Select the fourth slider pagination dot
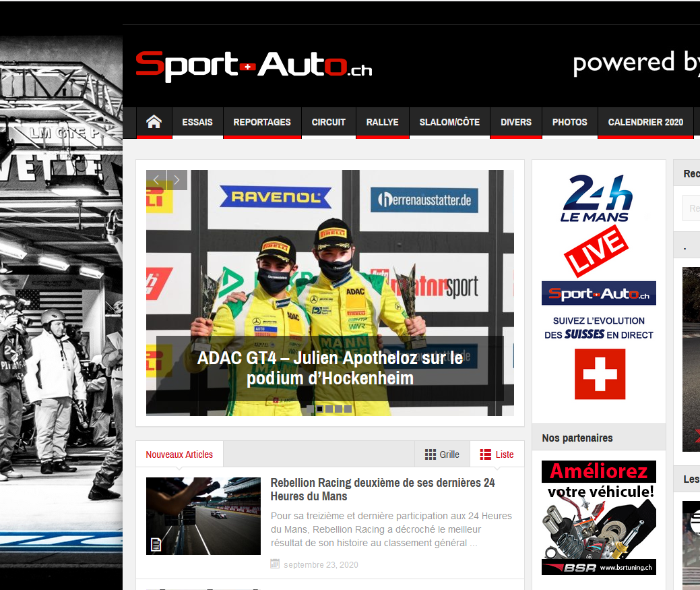Image resolution: width=700 pixels, height=590 pixels. tap(338, 409)
